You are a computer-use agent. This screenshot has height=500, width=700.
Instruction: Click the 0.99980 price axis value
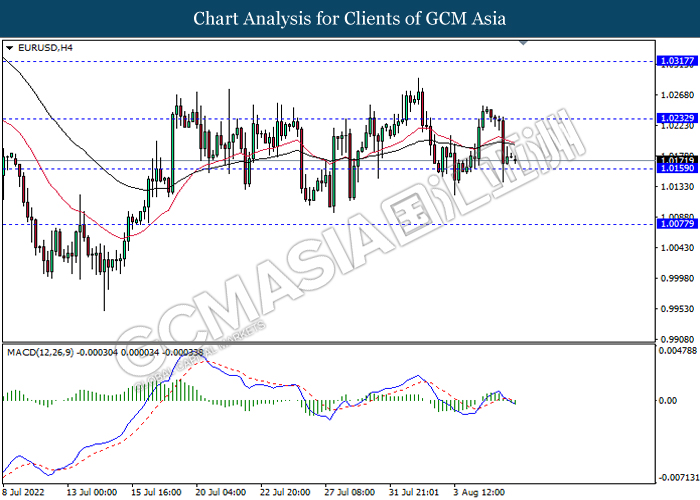point(677,278)
